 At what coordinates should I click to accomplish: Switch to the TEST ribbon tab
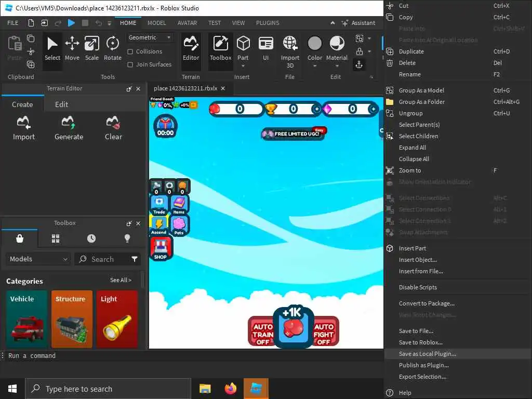(x=215, y=23)
